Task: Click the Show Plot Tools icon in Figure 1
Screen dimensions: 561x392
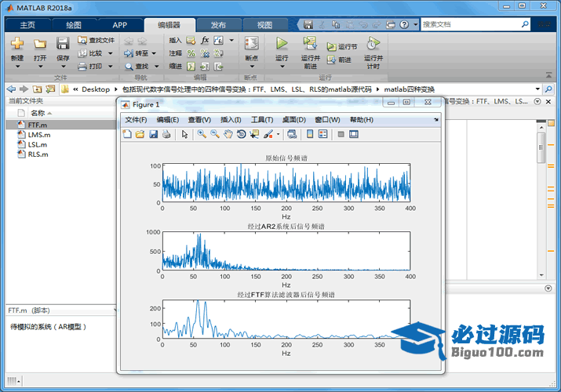Action: click(354, 134)
